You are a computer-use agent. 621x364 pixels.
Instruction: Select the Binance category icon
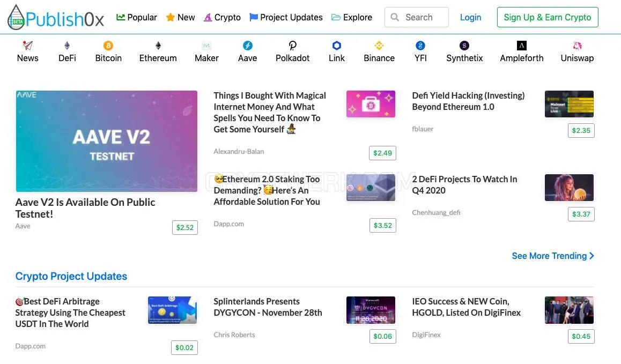379,46
